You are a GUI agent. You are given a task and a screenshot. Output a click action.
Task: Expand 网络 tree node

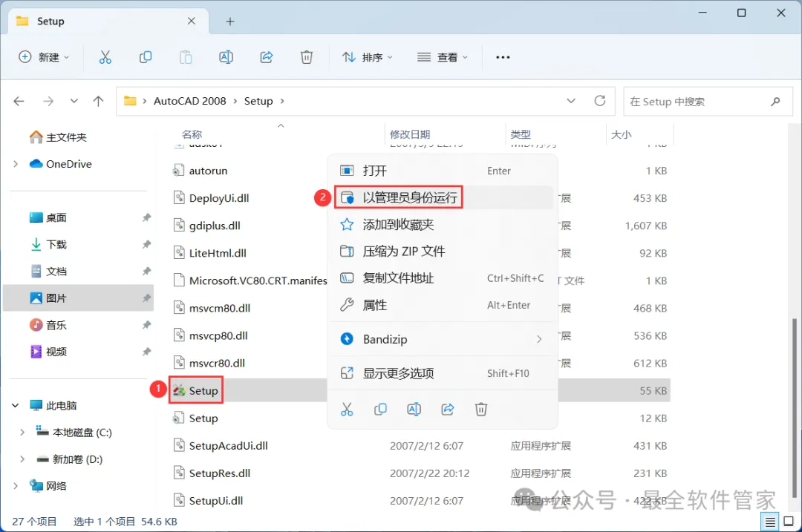tap(16, 485)
